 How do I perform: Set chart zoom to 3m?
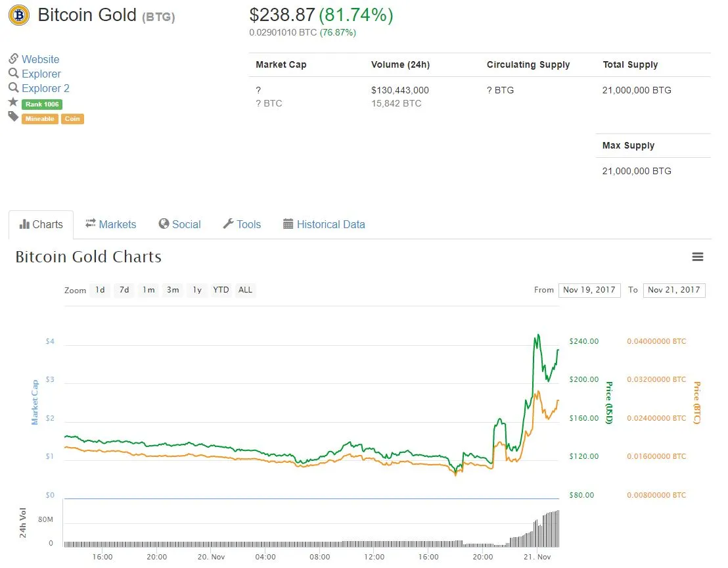pyautogui.click(x=173, y=290)
